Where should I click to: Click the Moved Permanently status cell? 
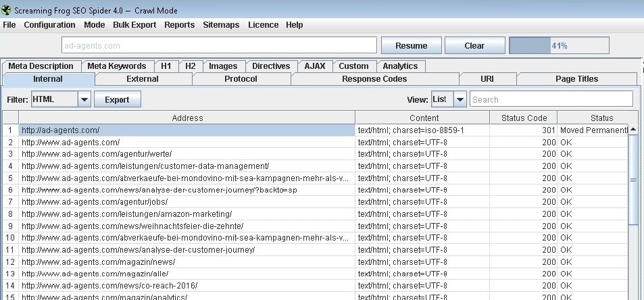tap(593, 130)
